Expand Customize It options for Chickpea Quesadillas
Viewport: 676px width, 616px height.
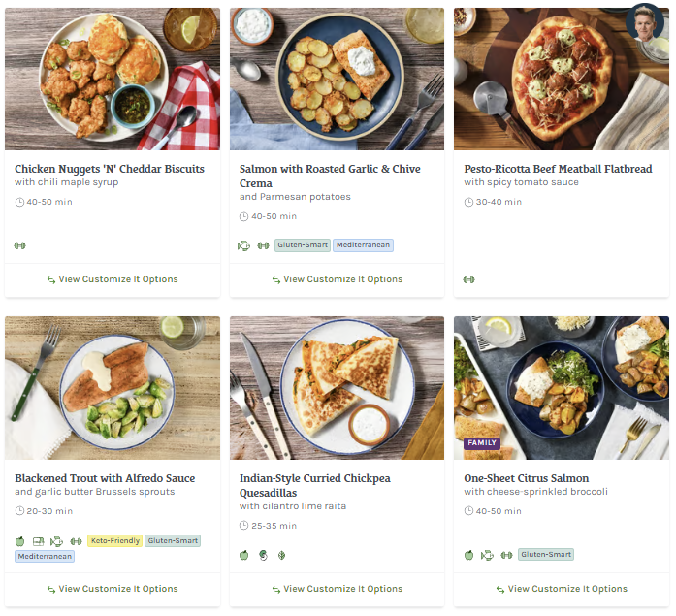coord(337,589)
